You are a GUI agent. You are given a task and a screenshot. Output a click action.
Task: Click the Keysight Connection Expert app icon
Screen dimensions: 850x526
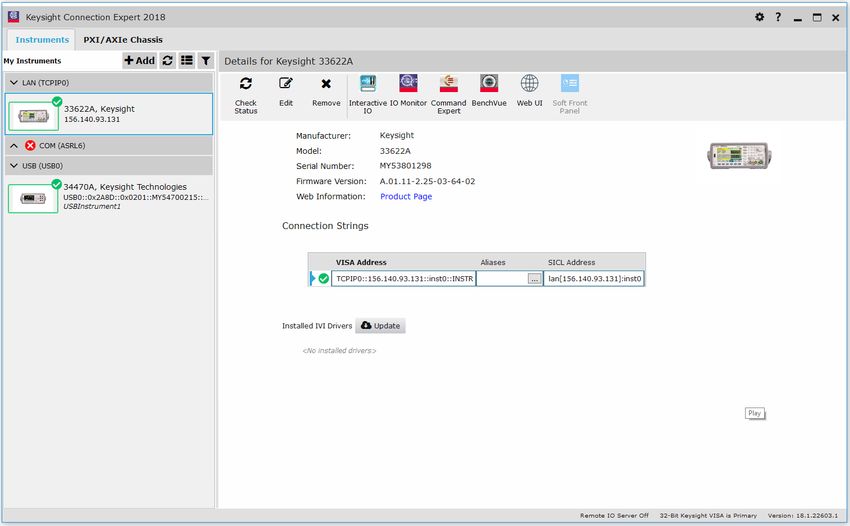tap(14, 17)
